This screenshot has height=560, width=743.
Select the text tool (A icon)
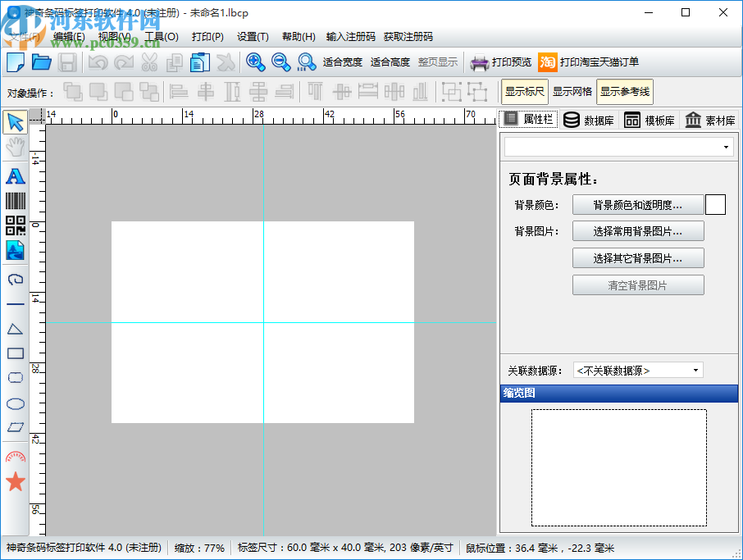click(x=15, y=175)
